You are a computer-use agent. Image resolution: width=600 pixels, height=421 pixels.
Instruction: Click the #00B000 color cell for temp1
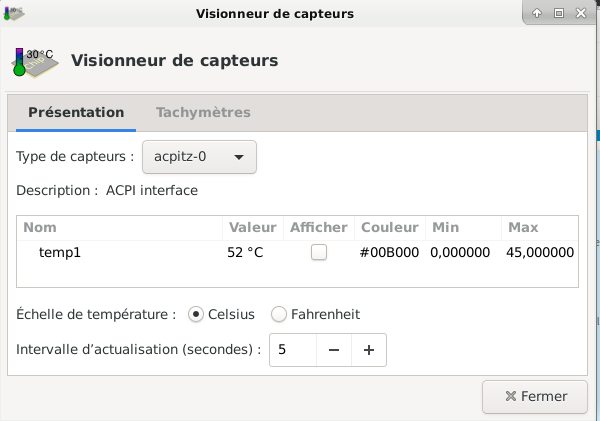tap(389, 252)
